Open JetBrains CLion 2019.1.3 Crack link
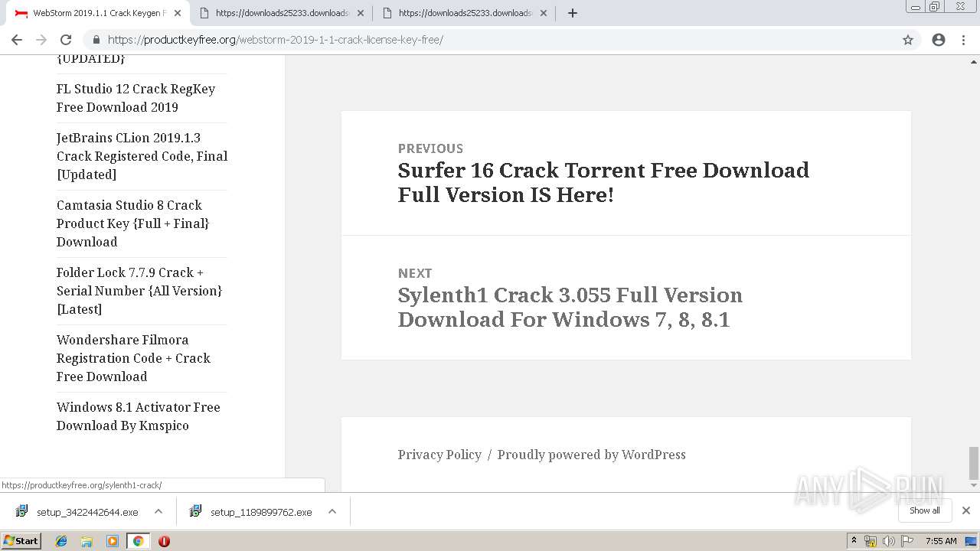This screenshot has width=980, height=551. pyautogui.click(x=142, y=156)
